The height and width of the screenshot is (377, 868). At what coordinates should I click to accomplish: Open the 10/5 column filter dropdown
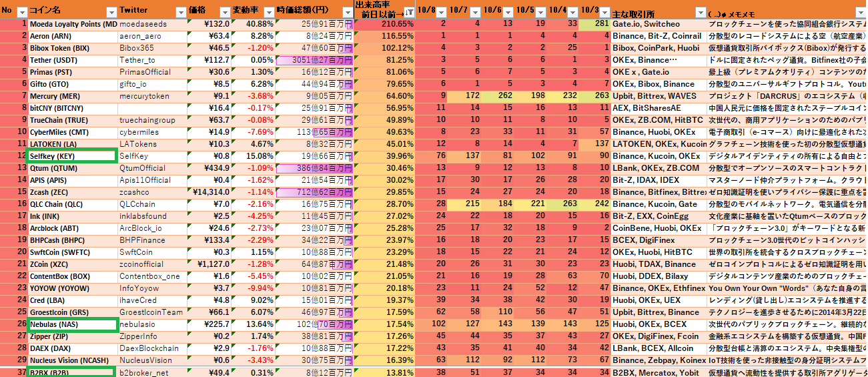pyautogui.click(x=541, y=13)
